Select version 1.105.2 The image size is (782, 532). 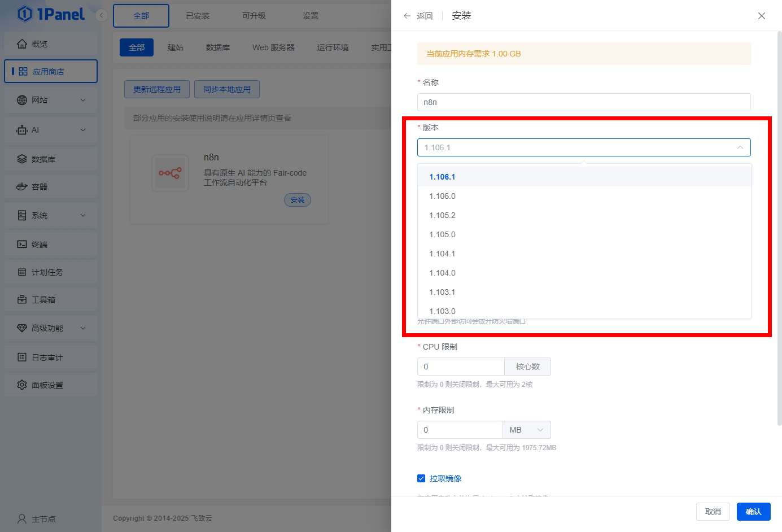(x=584, y=215)
